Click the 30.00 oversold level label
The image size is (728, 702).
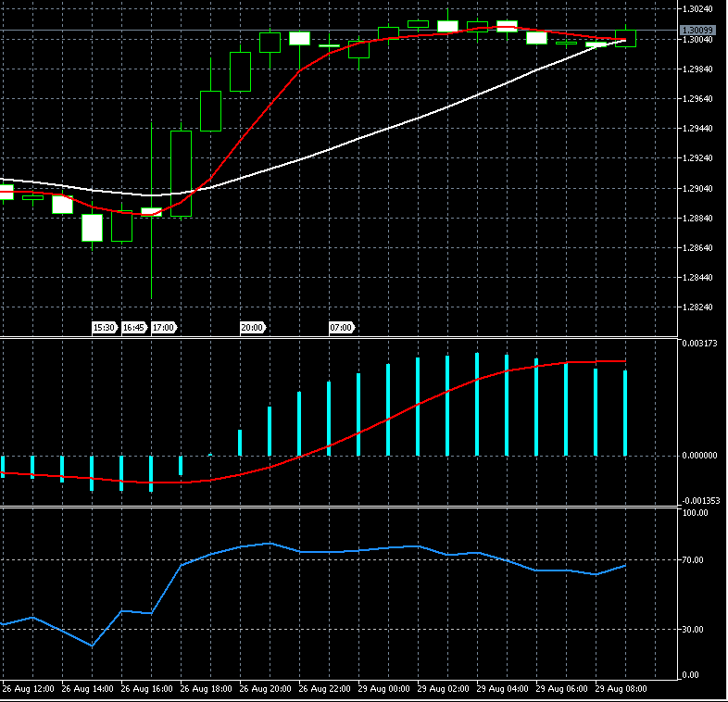tap(693, 630)
